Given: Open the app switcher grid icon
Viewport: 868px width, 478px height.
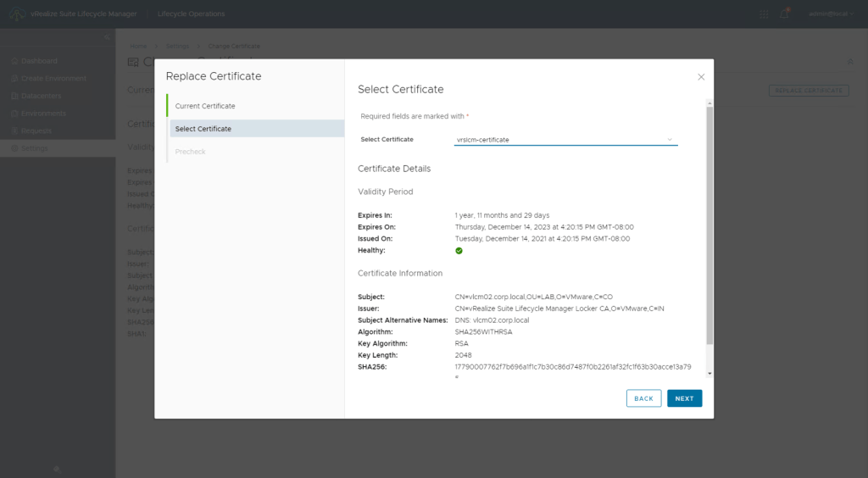Looking at the screenshot, I should point(764,14).
